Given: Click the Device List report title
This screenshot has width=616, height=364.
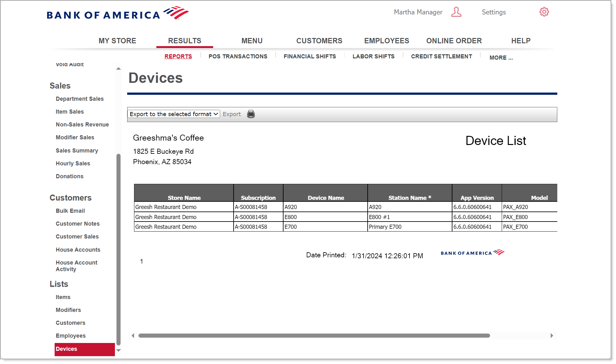Looking at the screenshot, I should (x=496, y=141).
